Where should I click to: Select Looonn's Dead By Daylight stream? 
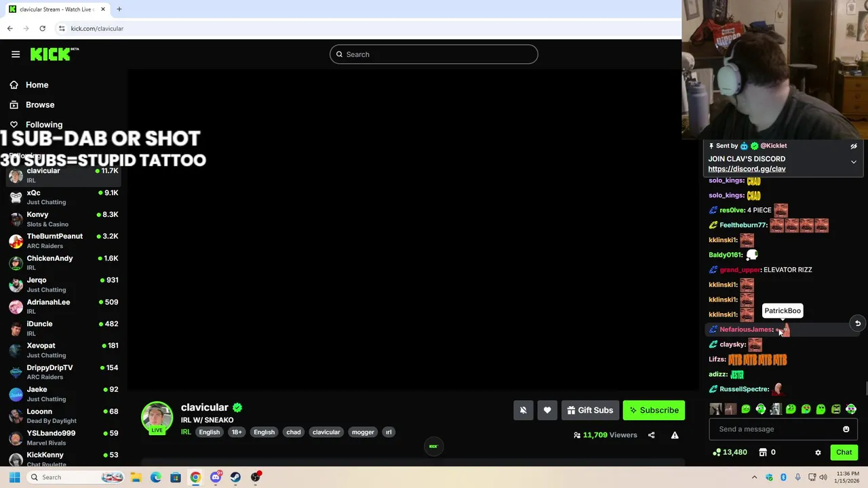point(64,415)
